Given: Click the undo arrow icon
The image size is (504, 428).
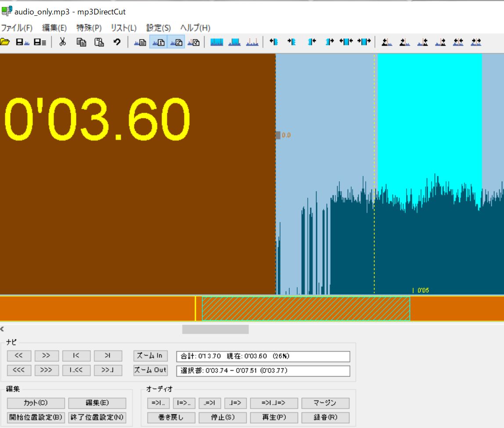Looking at the screenshot, I should (x=117, y=42).
